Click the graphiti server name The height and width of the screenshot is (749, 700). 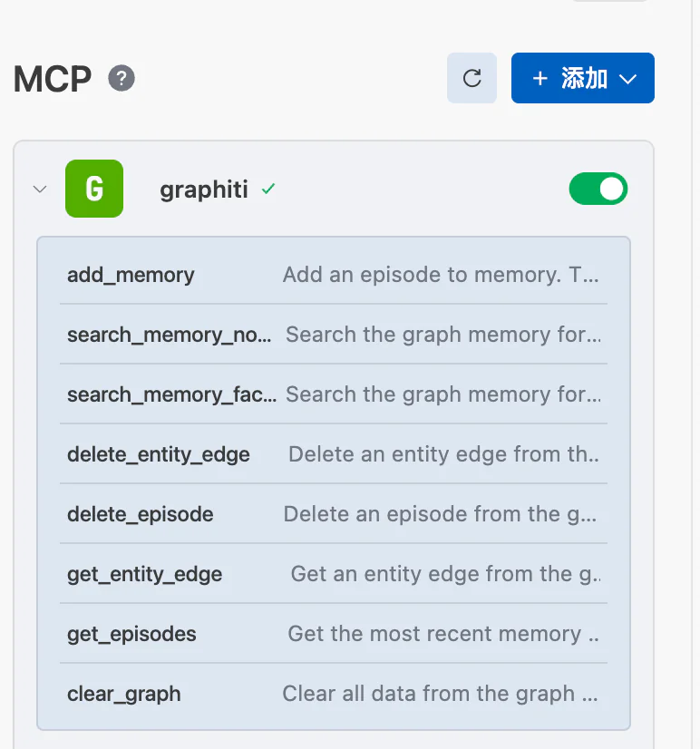pos(203,190)
